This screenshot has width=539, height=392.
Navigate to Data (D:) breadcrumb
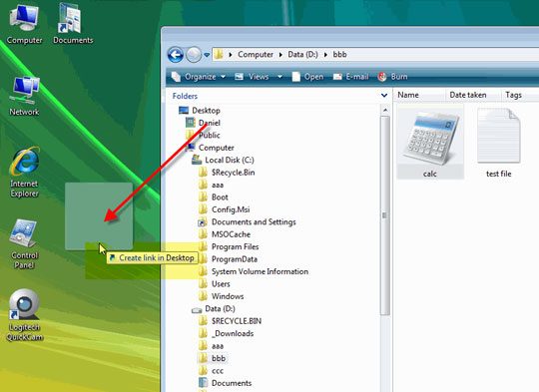point(302,54)
